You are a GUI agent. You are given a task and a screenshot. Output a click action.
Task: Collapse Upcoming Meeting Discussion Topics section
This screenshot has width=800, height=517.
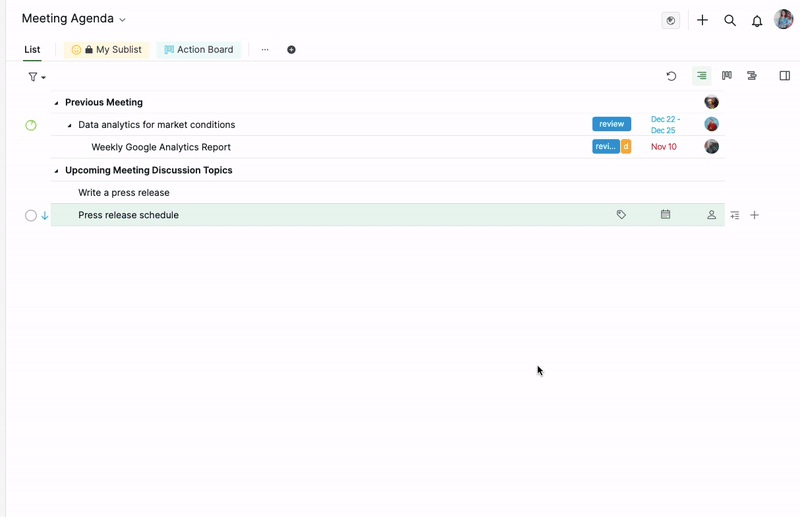[x=56, y=171]
